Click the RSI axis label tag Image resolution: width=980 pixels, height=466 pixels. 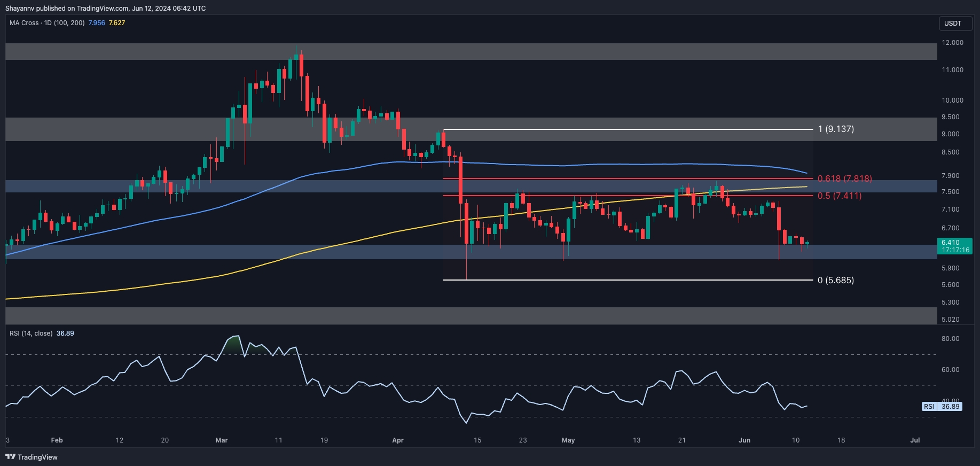[942, 407]
